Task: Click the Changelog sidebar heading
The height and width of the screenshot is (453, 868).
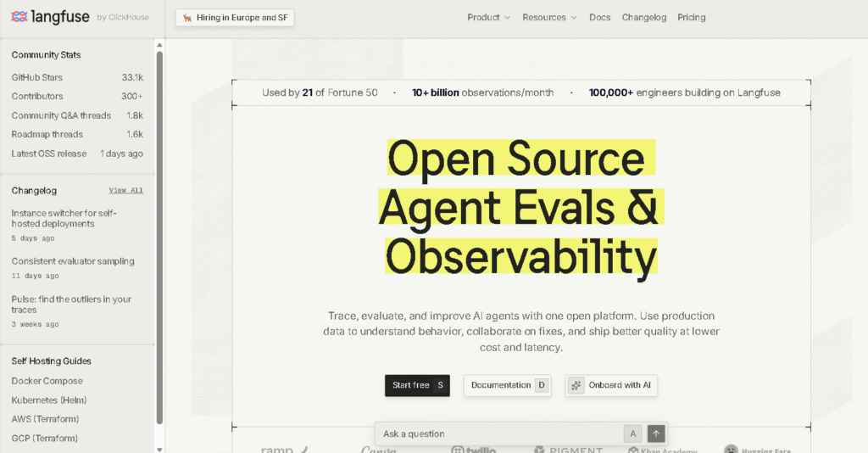Action: 34,191
